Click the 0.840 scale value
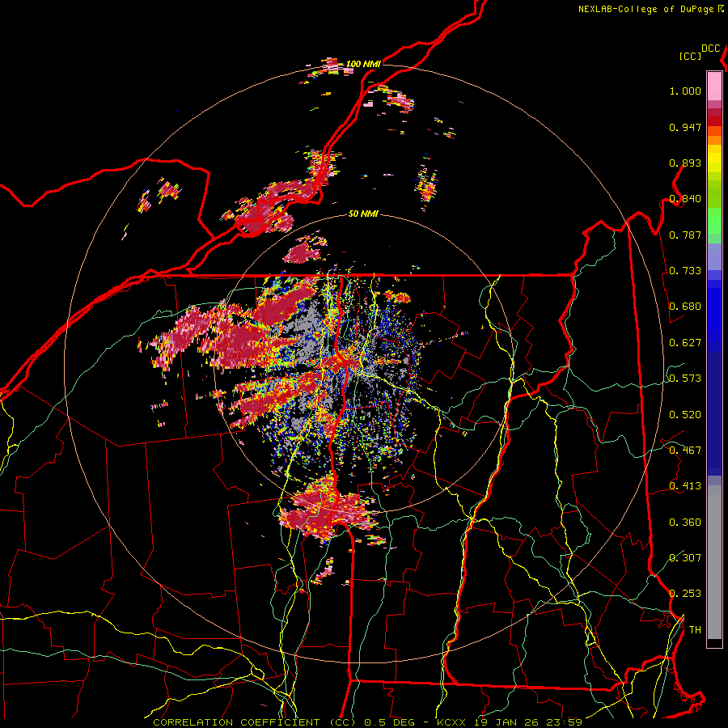 coord(685,199)
